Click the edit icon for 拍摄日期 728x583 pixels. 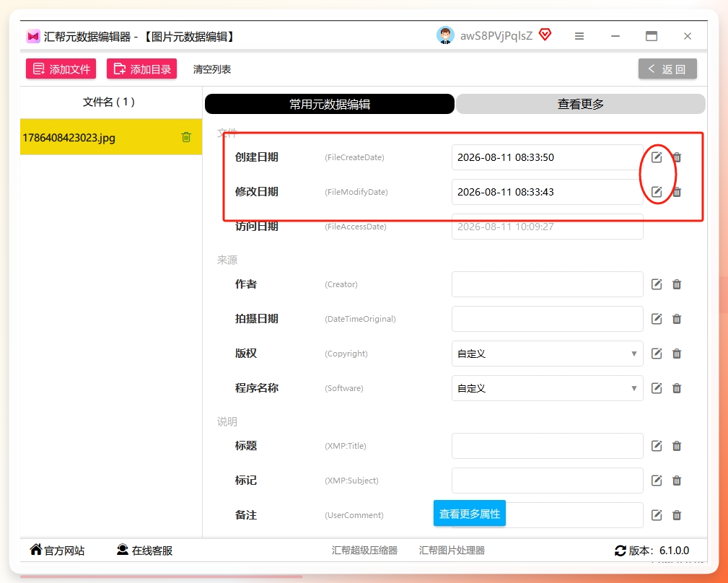[657, 319]
